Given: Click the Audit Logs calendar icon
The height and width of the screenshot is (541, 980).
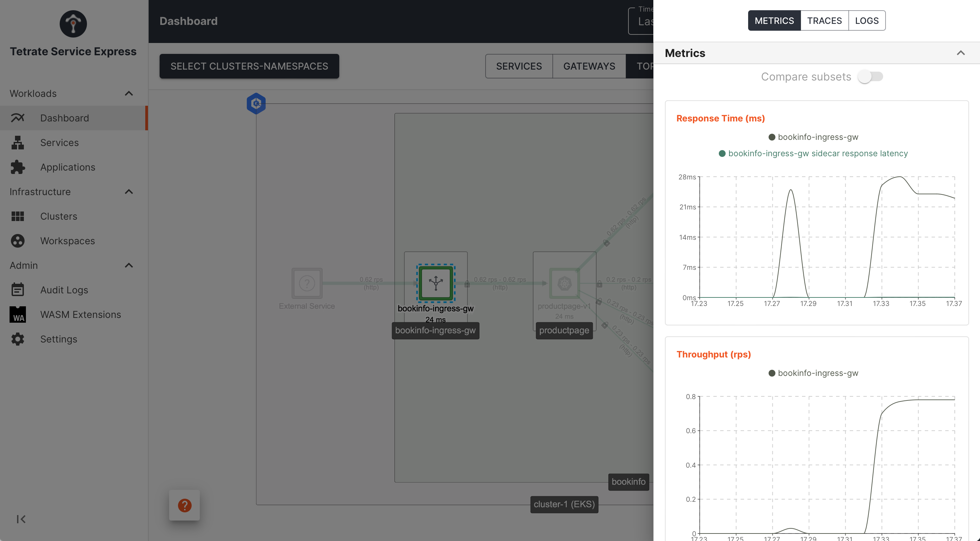Looking at the screenshot, I should tap(17, 290).
